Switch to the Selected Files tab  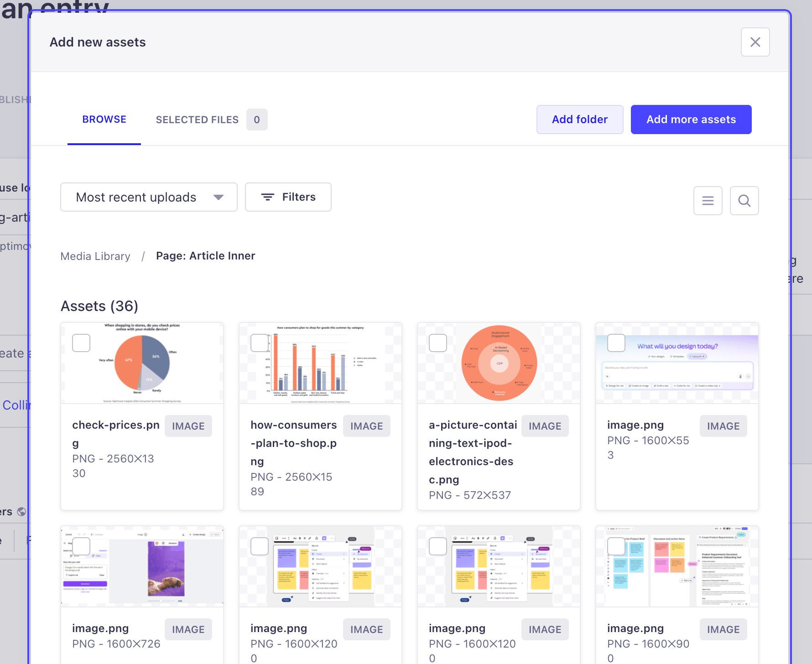197,119
